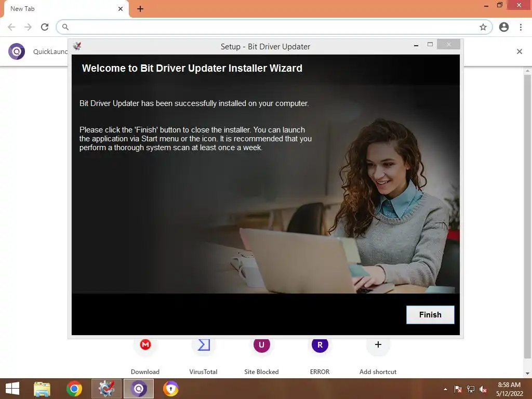The width and height of the screenshot is (532, 399).
Task: Click the search magnifier in address bar
Action: point(65,27)
